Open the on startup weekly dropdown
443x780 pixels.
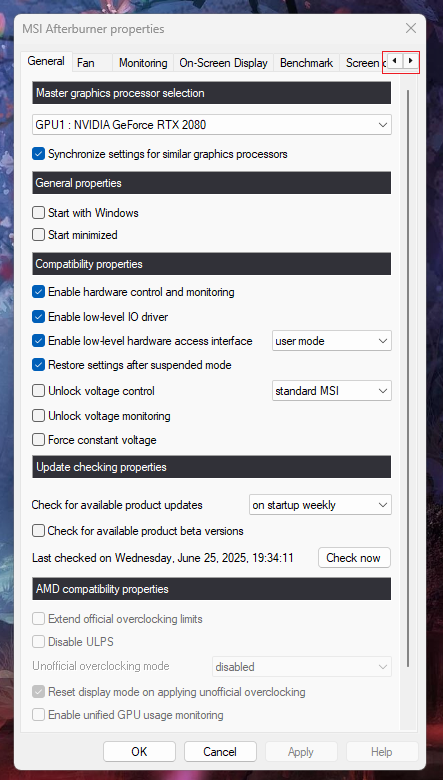(x=320, y=505)
